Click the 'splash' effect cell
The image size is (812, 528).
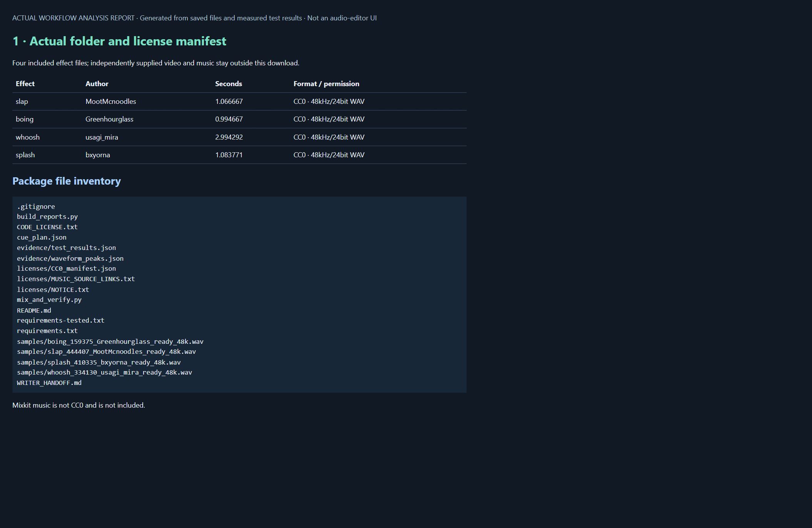coord(25,155)
